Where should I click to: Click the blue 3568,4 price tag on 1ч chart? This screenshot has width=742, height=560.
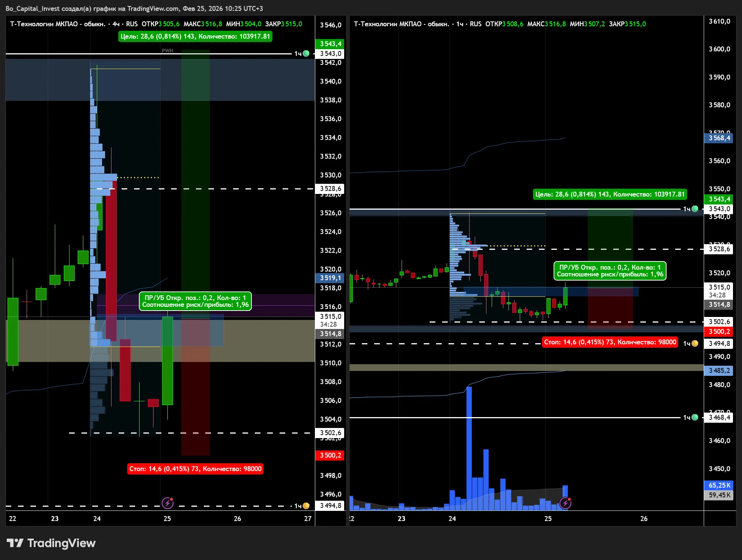click(719, 138)
